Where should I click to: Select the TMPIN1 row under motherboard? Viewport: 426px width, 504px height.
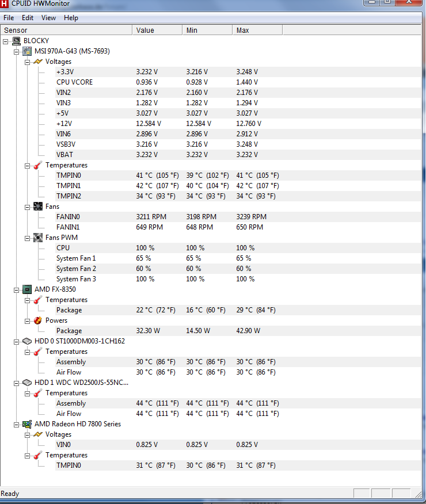(238, 186)
